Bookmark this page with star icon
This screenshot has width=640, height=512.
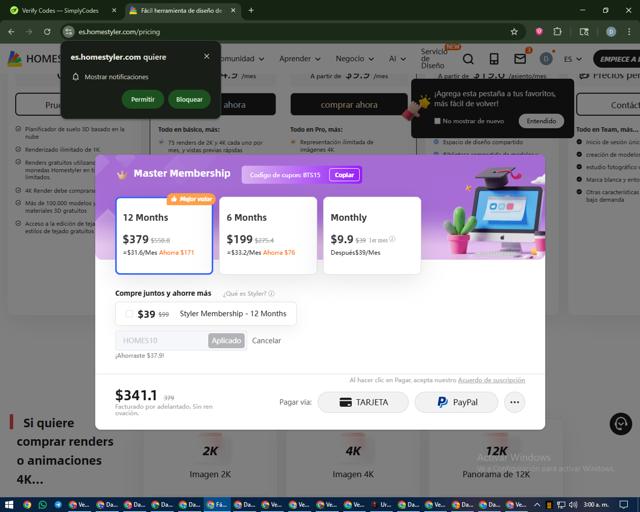tap(514, 32)
